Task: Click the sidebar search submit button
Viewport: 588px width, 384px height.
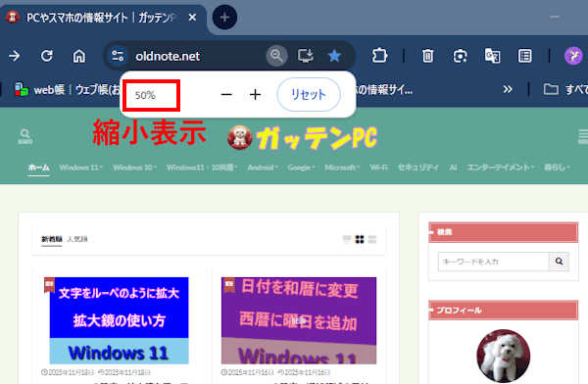Action: pos(559,262)
